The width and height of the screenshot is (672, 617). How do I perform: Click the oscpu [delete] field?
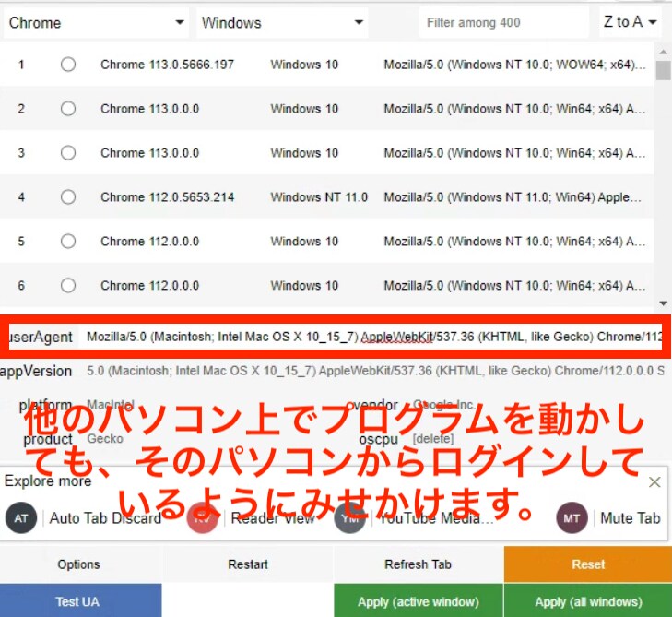pos(433,439)
